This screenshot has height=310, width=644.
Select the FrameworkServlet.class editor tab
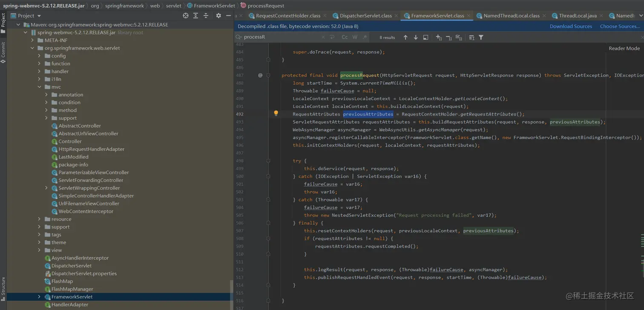pyautogui.click(x=437, y=16)
